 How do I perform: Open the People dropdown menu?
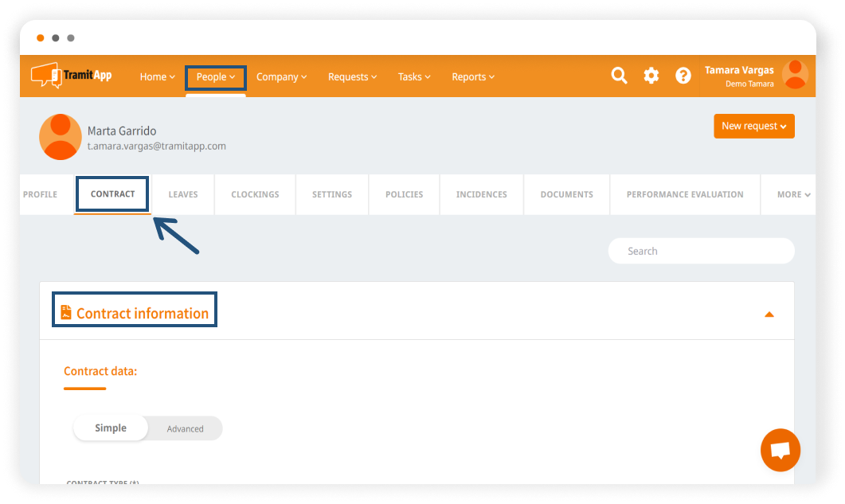(x=215, y=77)
